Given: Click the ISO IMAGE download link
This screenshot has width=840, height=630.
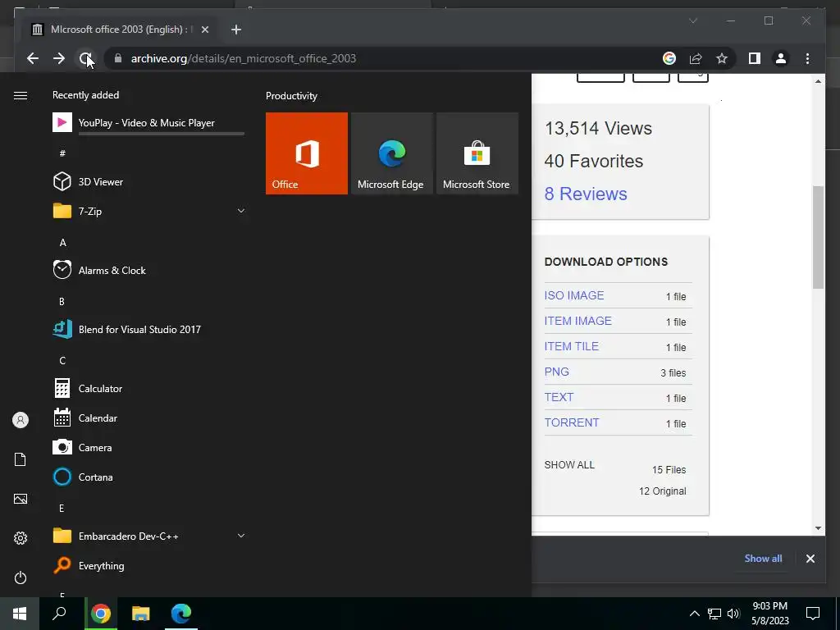Looking at the screenshot, I should click(573, 295).
